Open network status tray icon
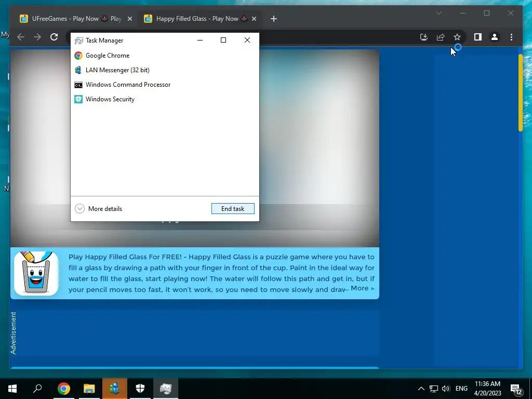This screenshot has width=532, height=399. [434, 389]
